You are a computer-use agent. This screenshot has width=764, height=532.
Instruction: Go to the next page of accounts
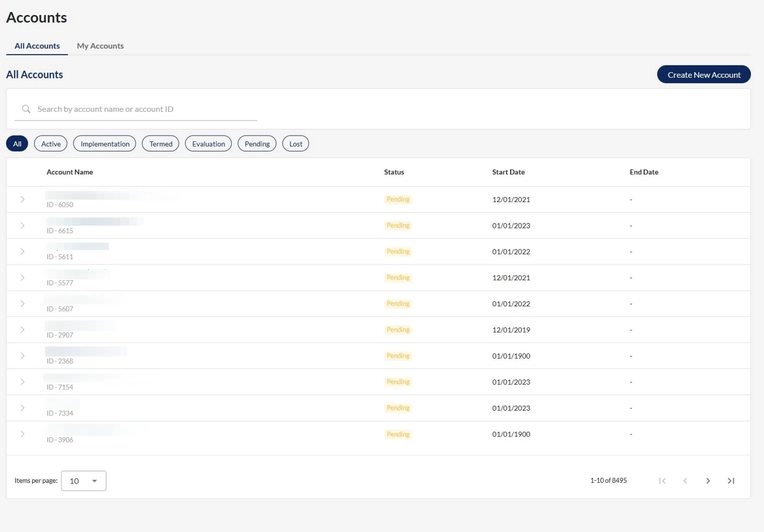(708, 481)
